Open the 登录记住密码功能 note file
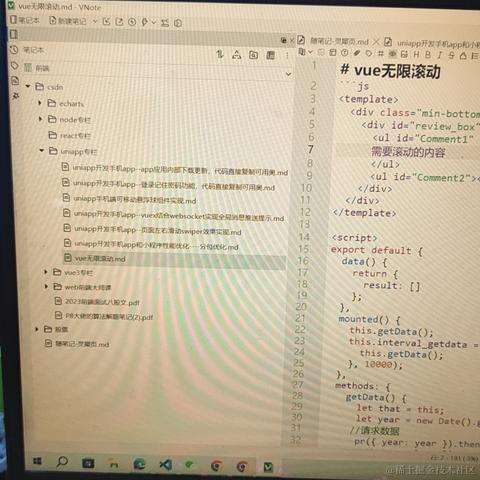The height and width of the screenshot is (480, 480). click(169, 185)
